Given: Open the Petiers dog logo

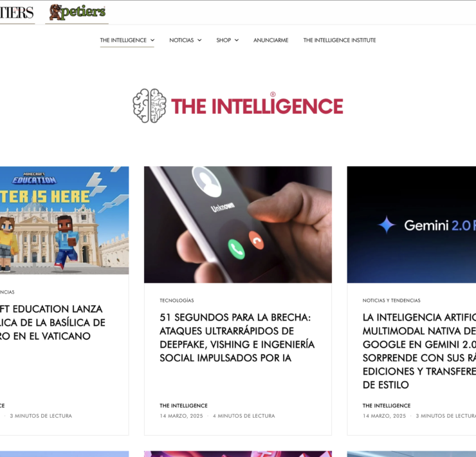Looking at the screenshot, I should pos(77,12).
